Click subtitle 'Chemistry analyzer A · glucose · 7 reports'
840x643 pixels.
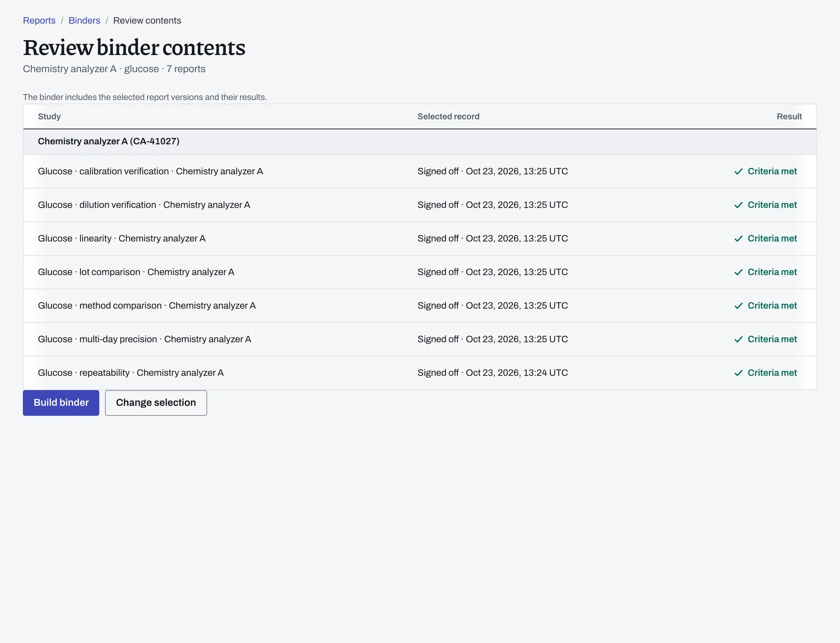(x=114, y=69)
